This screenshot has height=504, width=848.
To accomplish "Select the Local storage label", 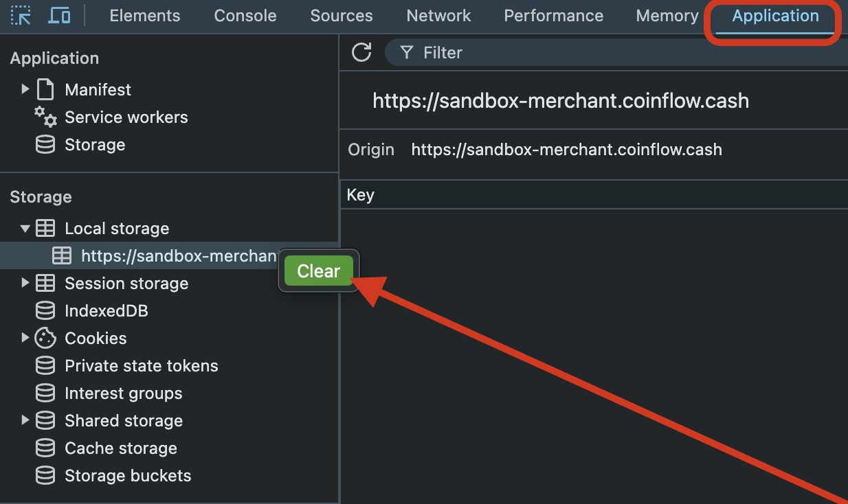I will pyautogui.click(x=117, y=229).
